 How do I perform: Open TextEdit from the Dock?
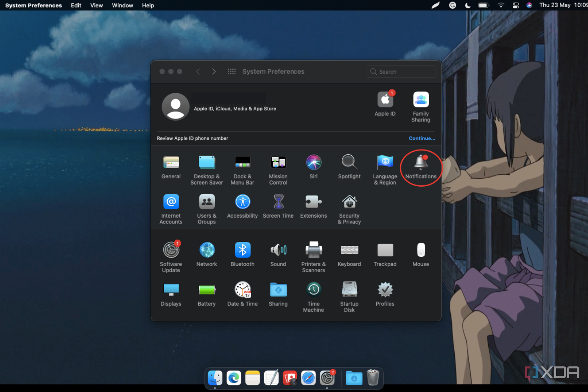[271, 378]
